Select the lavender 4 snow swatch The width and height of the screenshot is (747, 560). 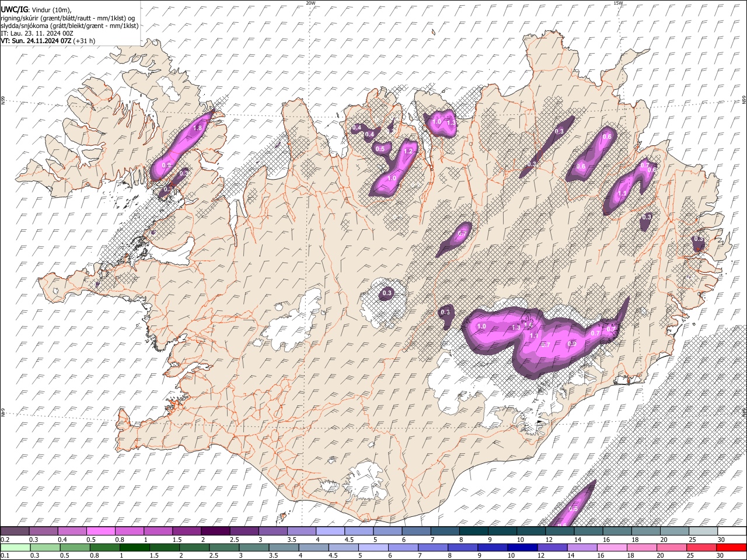[x=329, y=531]
